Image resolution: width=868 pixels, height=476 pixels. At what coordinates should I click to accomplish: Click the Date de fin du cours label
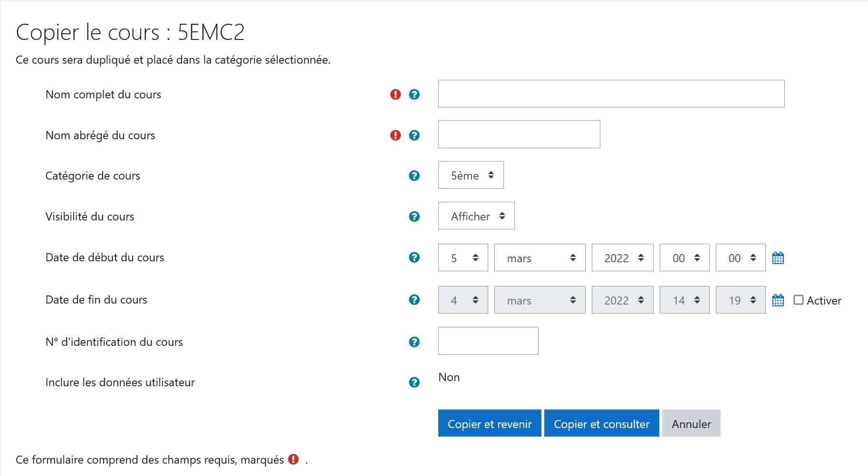pyautogui.click(x=96, y=300)
